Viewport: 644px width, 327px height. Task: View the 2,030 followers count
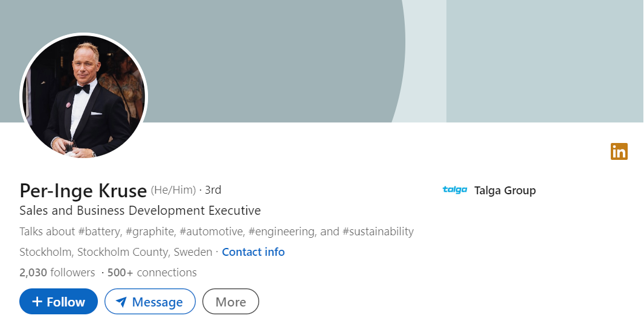(x=57, y=273)
